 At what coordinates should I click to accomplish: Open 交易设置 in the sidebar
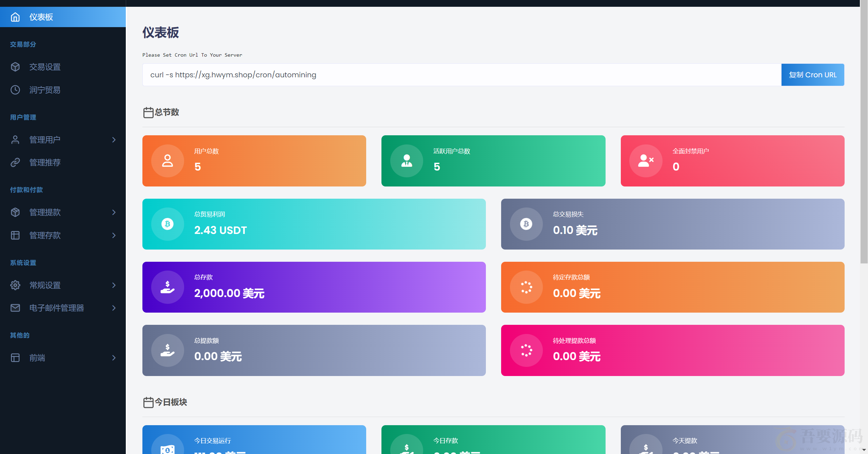click(63, 67)
